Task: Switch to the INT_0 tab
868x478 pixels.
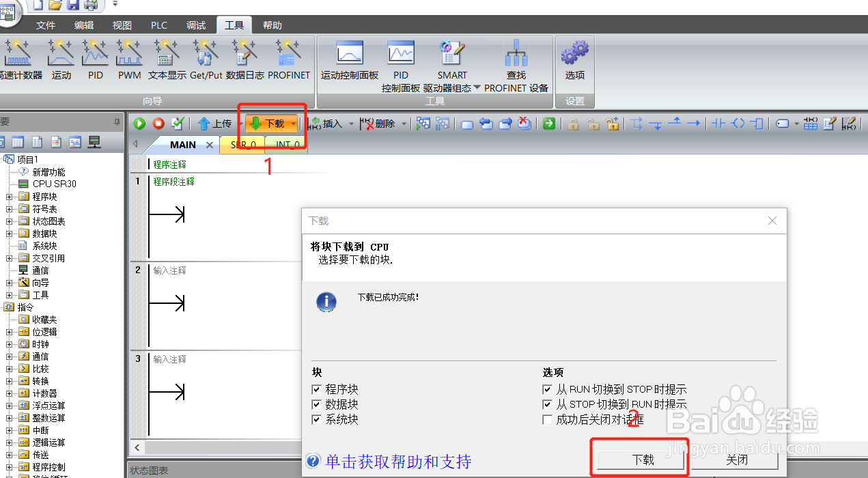Action: pyautogui.click(x=287, y=145)
